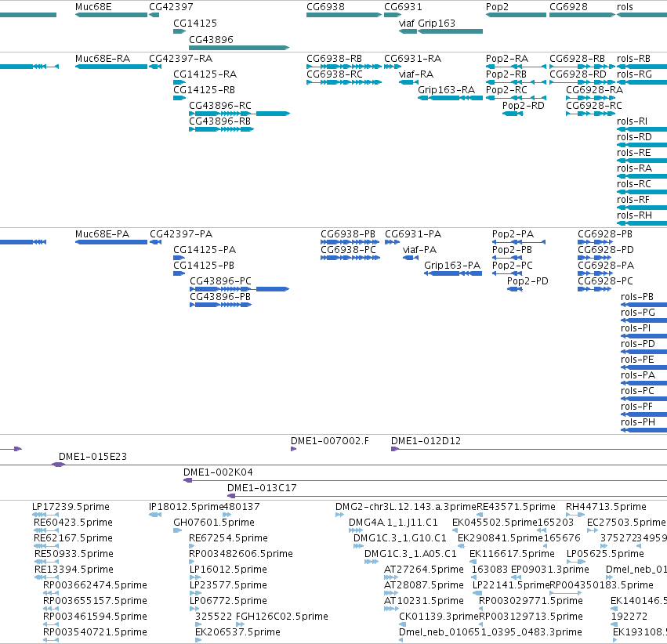Select transcript rols-RI
The image size is (667, 644).
[632, 121]
